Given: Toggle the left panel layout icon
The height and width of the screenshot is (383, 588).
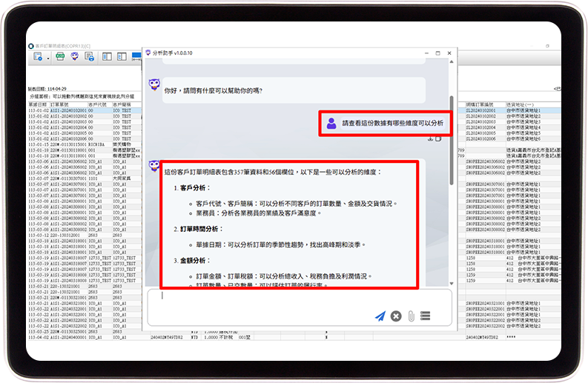Looking at the screenshot, I should [107, 57].
